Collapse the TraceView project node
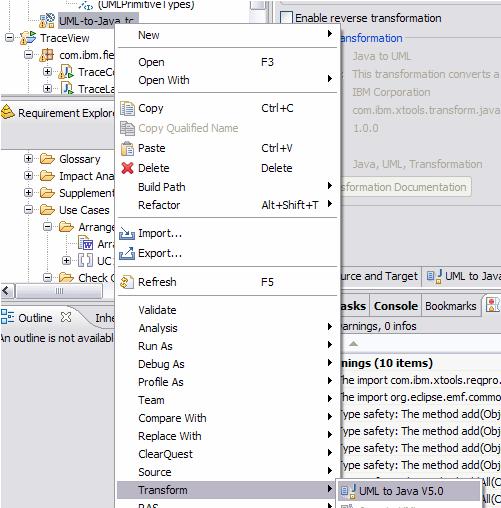 10,37
